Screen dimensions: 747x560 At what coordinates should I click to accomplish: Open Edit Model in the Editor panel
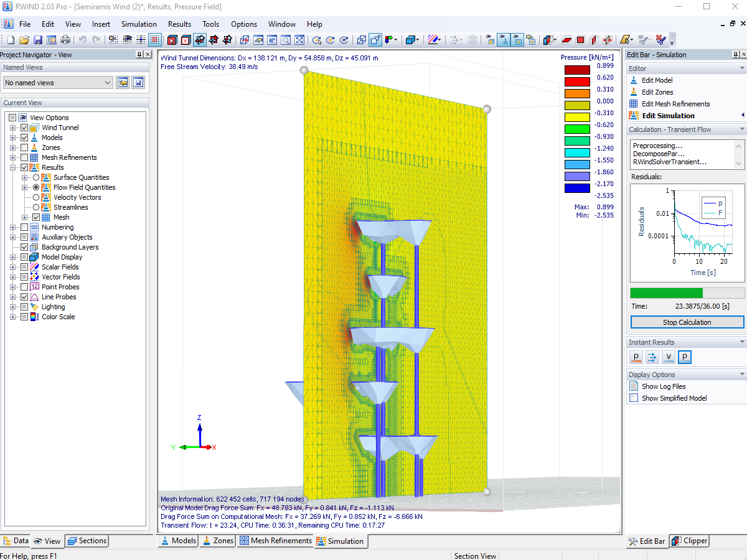click(x=657, y=80)
